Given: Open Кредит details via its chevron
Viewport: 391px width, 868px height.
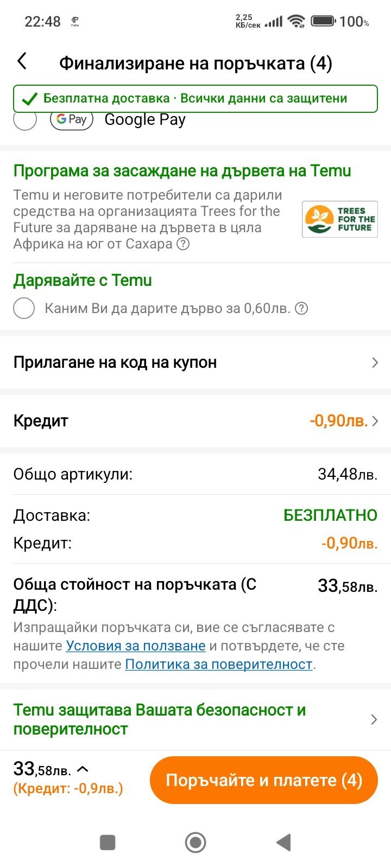Looking at the screenshot, I should click(x=375, y=421).
